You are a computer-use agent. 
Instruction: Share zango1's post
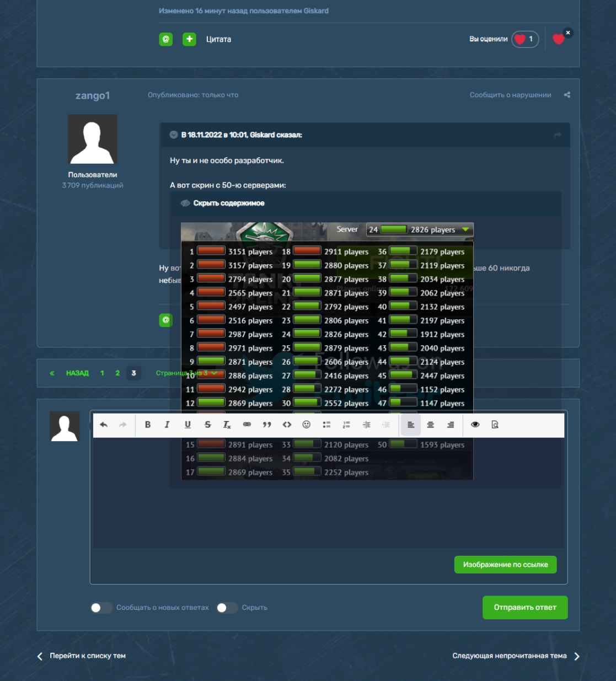click(567, 95)
